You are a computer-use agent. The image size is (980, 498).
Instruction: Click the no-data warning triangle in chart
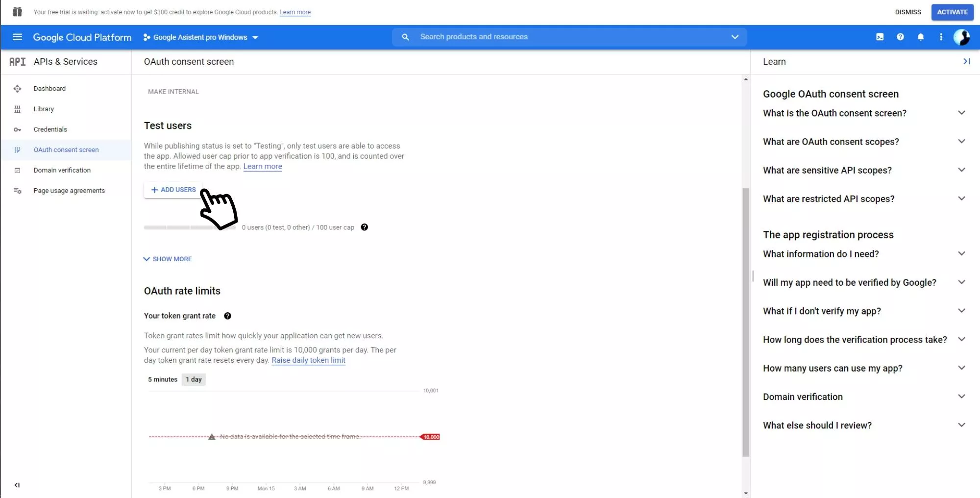pyautogui.click(x=212, y=436)
